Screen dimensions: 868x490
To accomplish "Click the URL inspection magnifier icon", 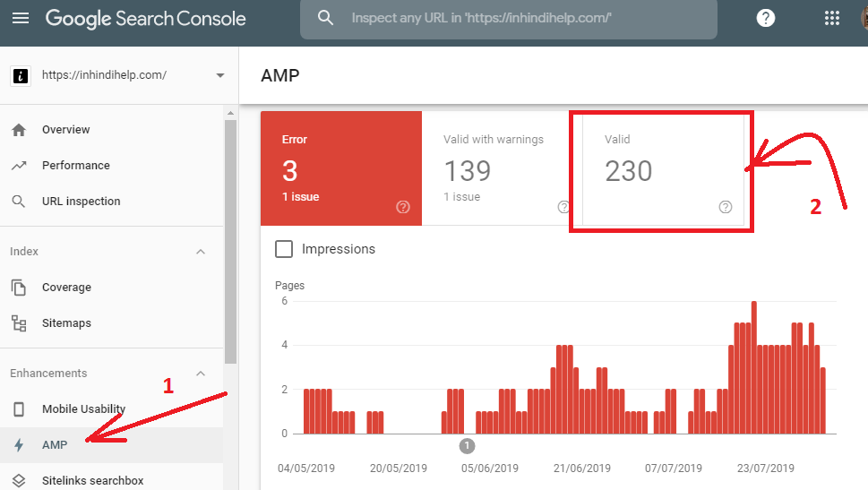I will (19, 202).
